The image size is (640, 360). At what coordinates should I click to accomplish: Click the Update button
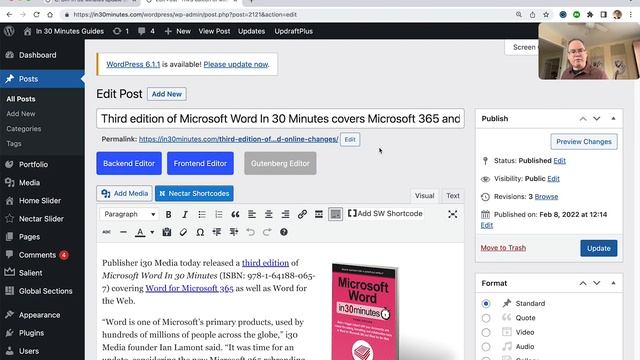pyautogui.click(x=599, y=248)
